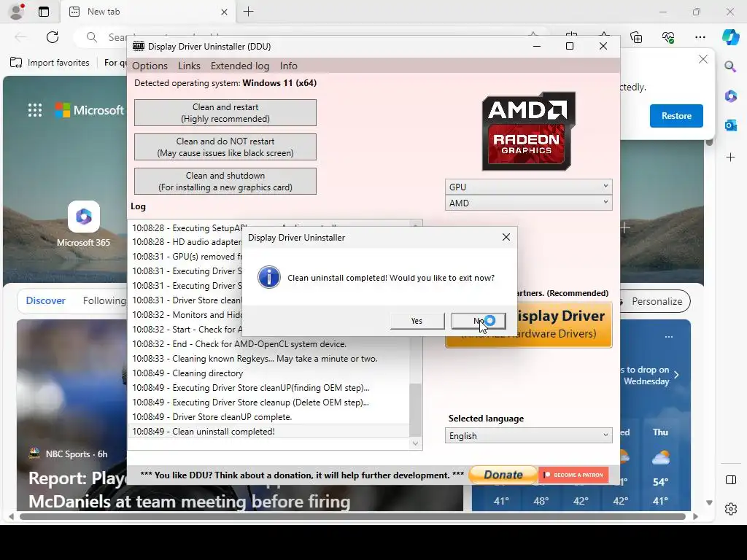Select the 'Driver Store cleanUP complete.' log line
The height and width of the screenshot is (560, 747).
(212, 417)
